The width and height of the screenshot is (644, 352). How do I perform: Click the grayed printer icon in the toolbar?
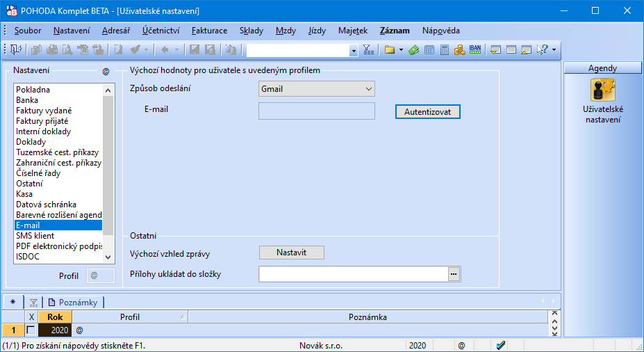coord(51,50)
